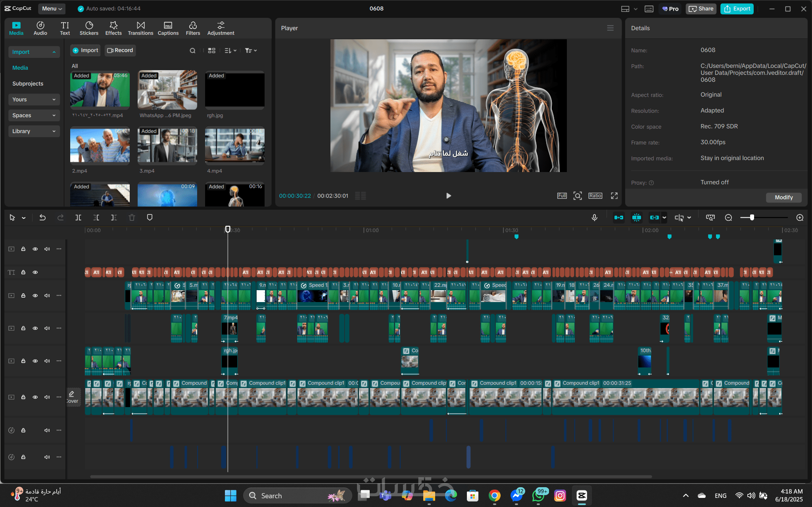Click the split clip icon in timeline toolbar
812x507 pixels.
[78, 218]
